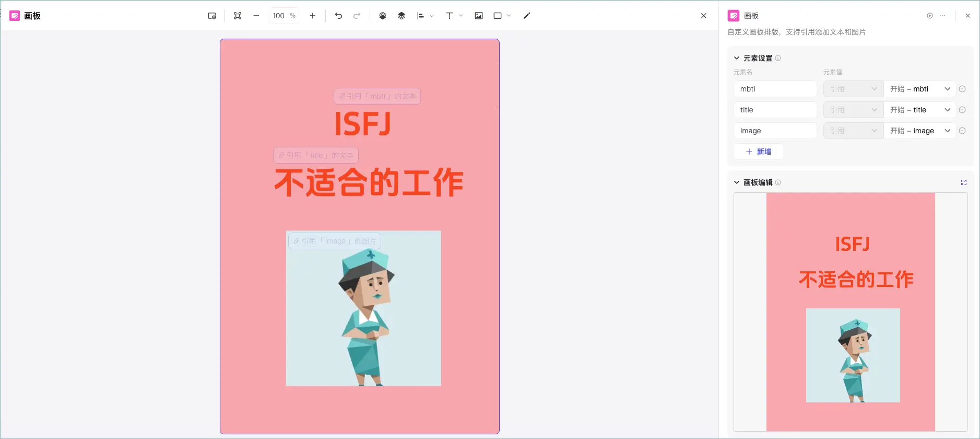Select the Text tool

point(450,16)
